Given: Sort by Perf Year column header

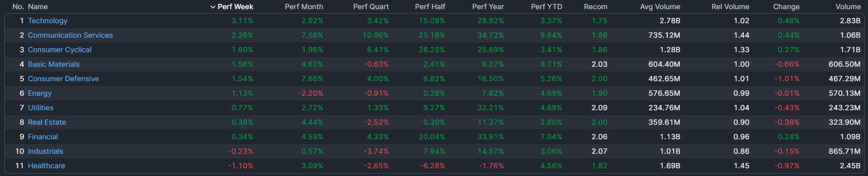Looking at the screenshot, I should [x=488, y=7].
